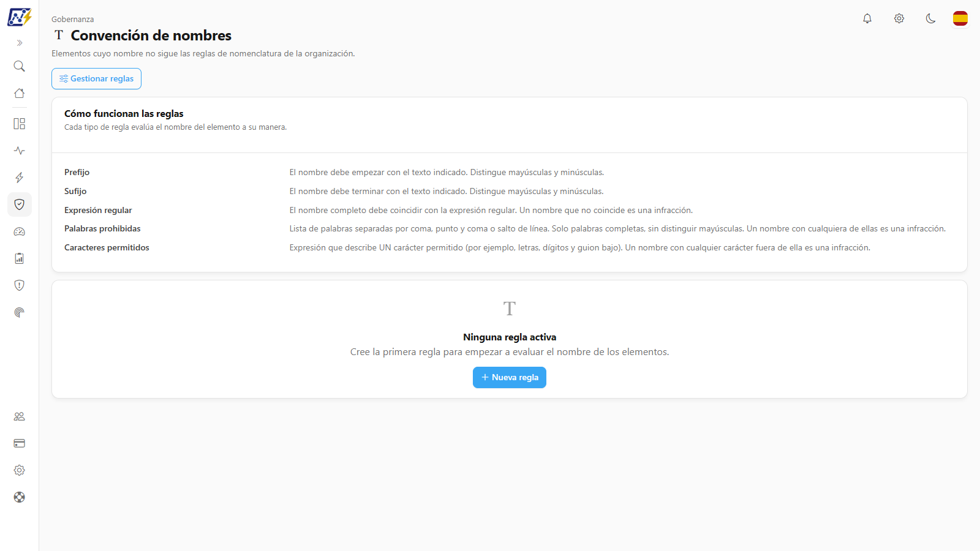This screenshot has width=980, height=551.
Task: Click the Convención de nombres page title
Action: click(151, 36)
